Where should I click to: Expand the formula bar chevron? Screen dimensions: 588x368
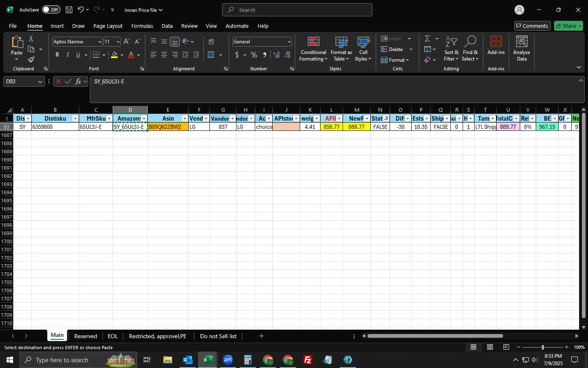pyautogui.click(x=580, y=81)
